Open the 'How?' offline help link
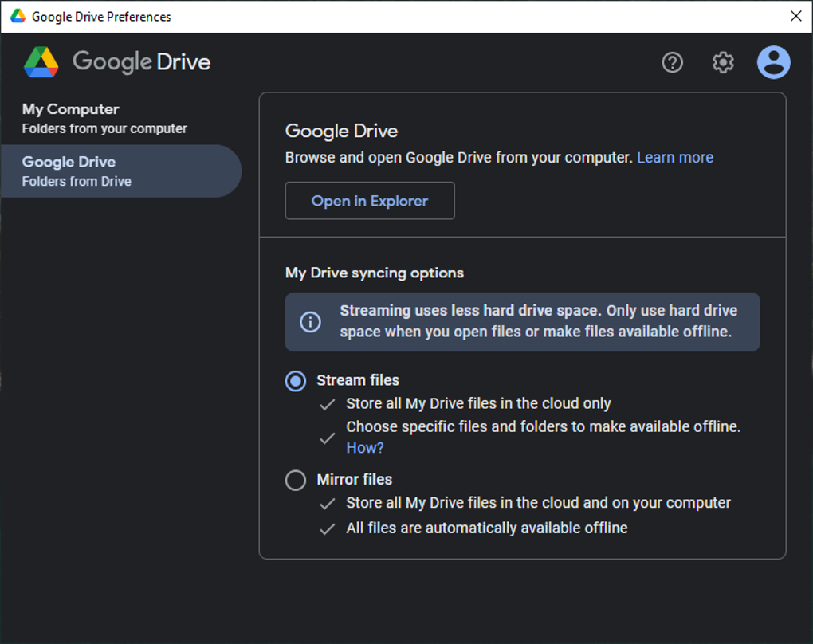813x644 pixels. 364,448
